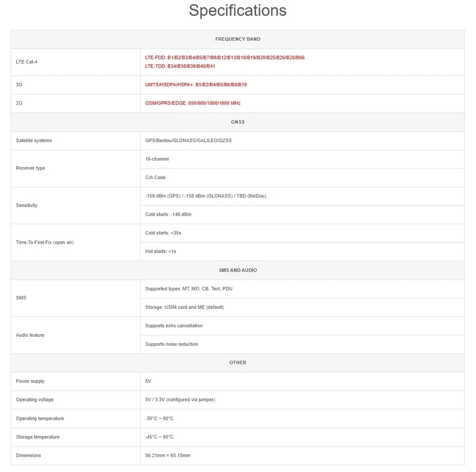The height and width of the screenshot is (472, 476).
Task: Click the Specifications page heading
Action: pyautogui.click(x=238, y=11)
